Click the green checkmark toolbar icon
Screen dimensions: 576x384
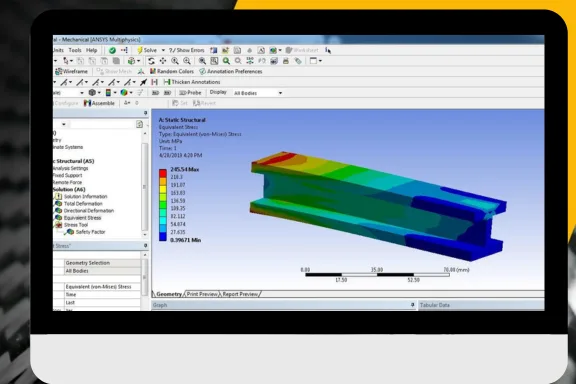pyautogui.click(x=112, y=50)
